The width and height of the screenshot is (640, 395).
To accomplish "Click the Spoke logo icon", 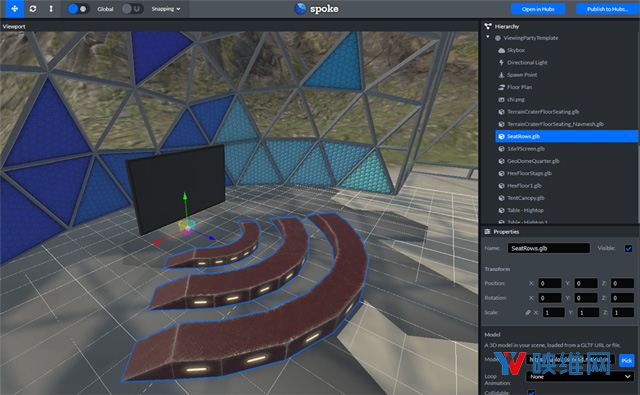I will pos(300,9).
